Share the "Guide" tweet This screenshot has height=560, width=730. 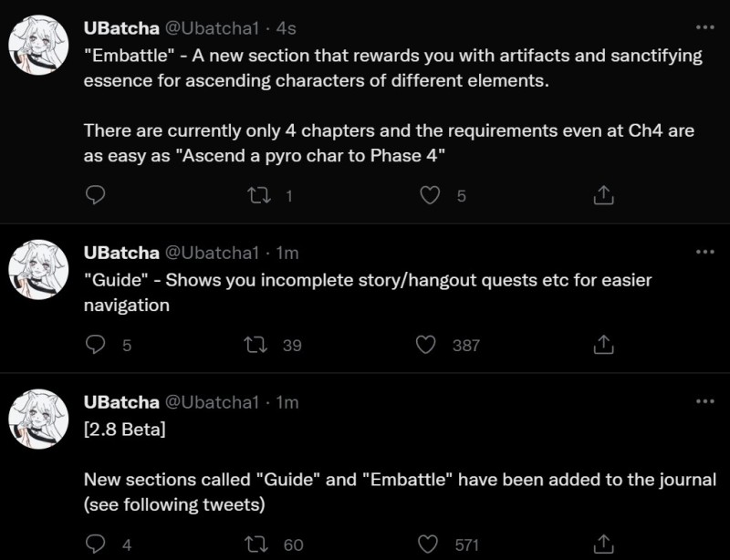point(603,345)
